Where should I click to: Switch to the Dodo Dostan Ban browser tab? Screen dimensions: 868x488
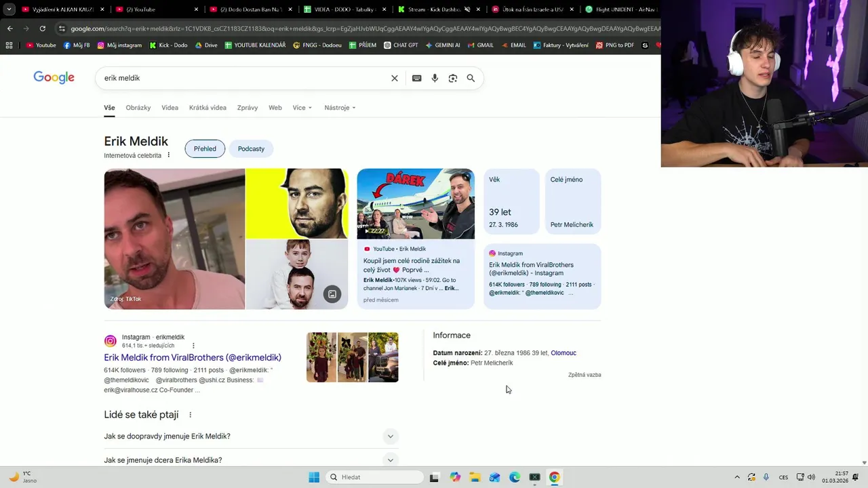click(251, 9)
